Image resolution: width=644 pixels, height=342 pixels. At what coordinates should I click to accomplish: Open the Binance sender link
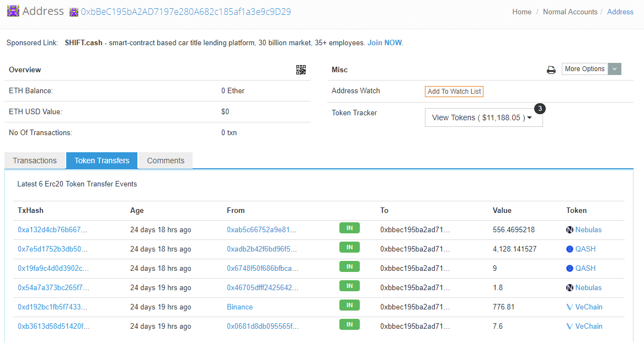[239, 307]
